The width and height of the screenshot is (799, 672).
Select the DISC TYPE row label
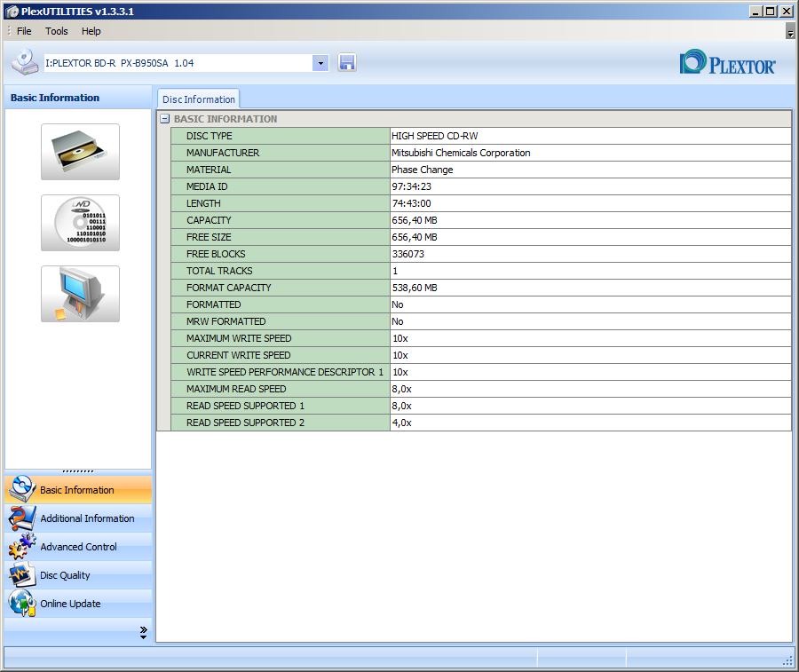pos(209,136)
